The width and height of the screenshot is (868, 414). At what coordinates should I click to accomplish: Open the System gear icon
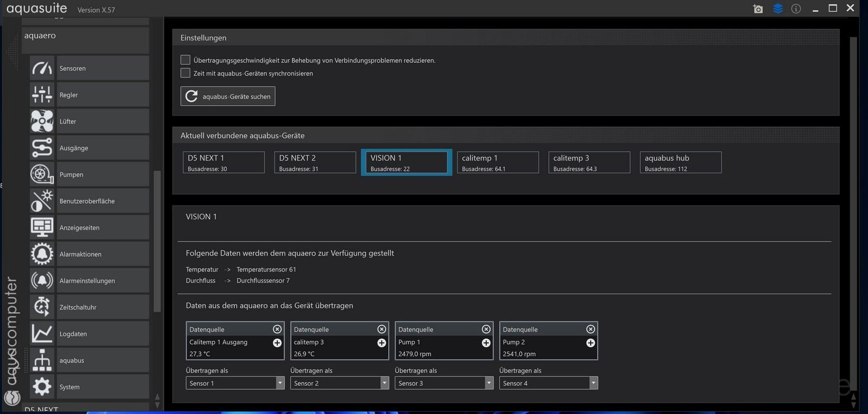pyautogui.click(x=42, y=387)
